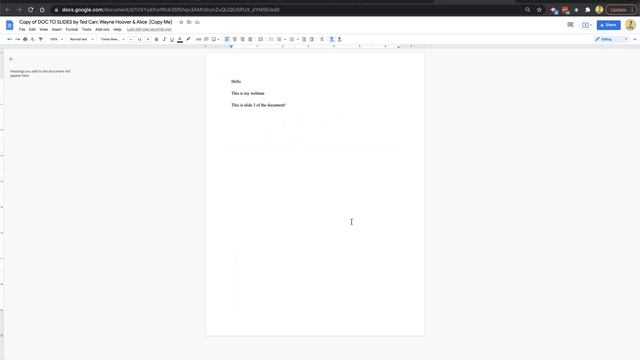Open the Normal text styles dropdown
This screenshot has height=360, width=640.
pos(81,39)
